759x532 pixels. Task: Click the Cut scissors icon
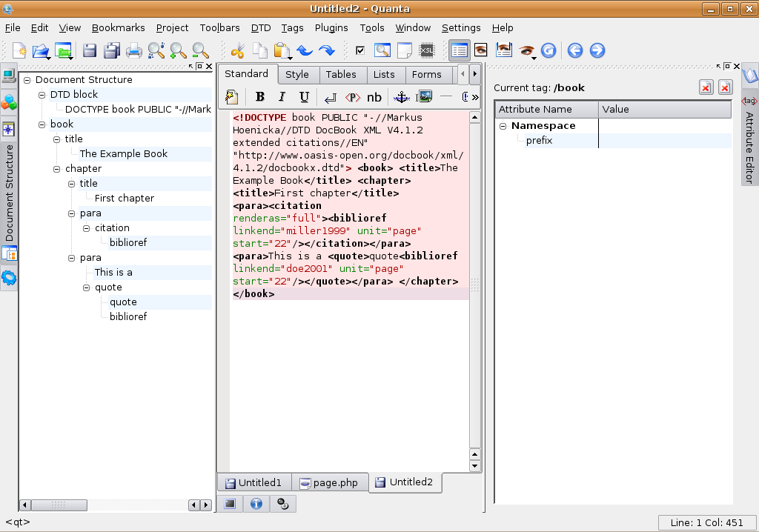pyautogui.click(x=237, y=50)
